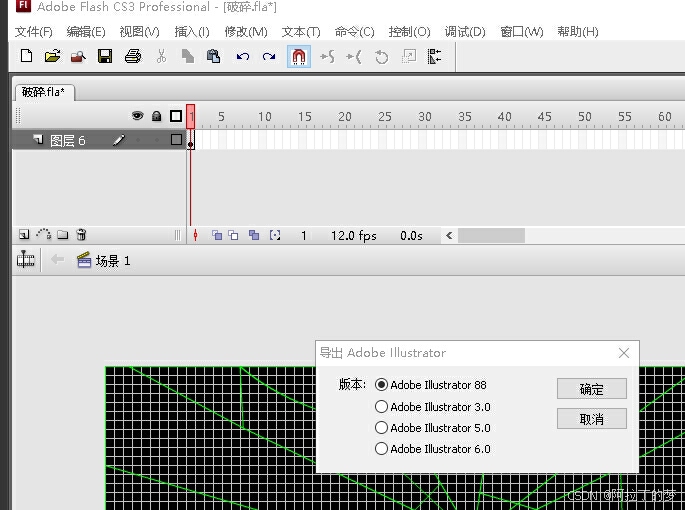This screenshot has height=510, width=685.
Task: Click the Align icon in toolbar
Action: (x=434, y=56)
